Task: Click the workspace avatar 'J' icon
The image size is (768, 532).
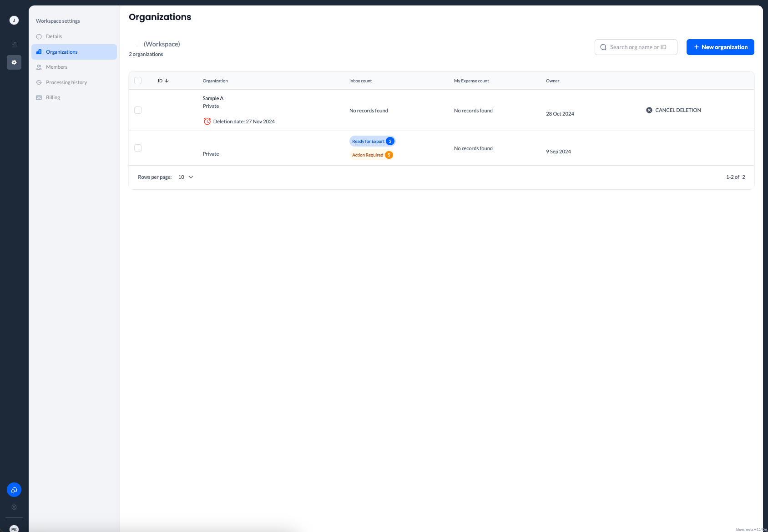Action: coord(14,20)
